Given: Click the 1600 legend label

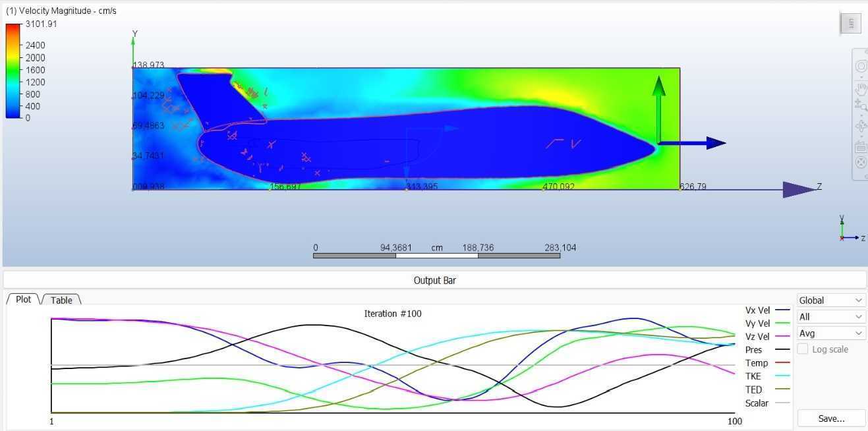Looking at the screenshot, I should pyautogui.click(x=36, y=70).
